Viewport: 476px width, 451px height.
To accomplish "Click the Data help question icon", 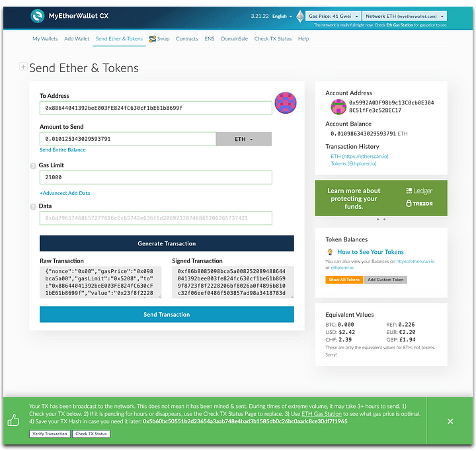I will pyautogui.click(x=33, y=206).
